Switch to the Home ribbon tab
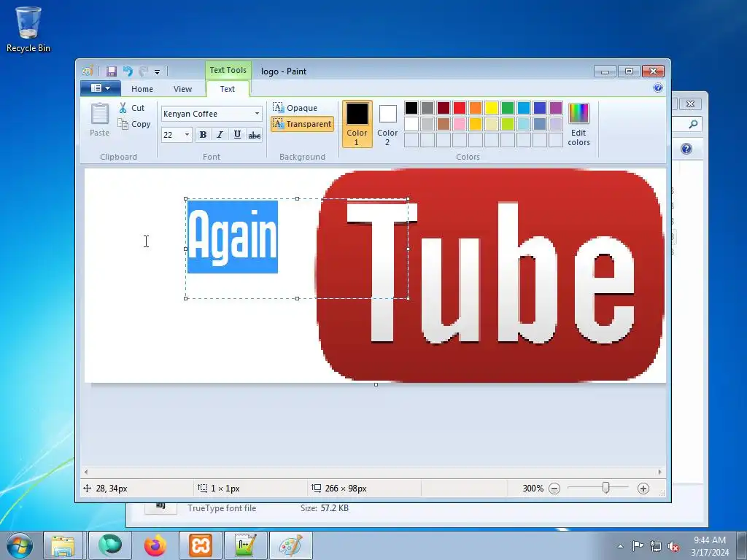The image size is (747, 560). 142,88
